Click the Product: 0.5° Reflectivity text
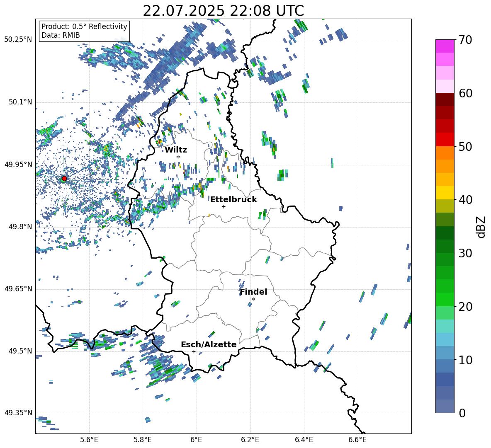The width and height of the screenshot is (491, 448). 84,26
